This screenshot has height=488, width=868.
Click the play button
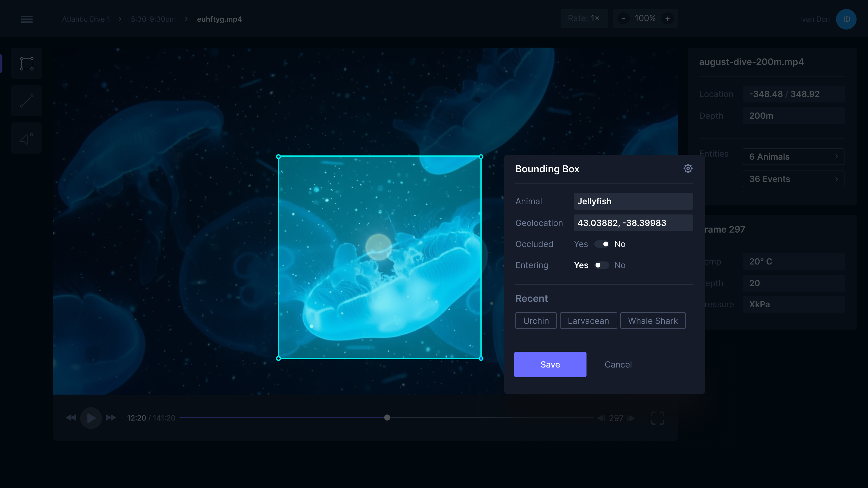(91, 418)
